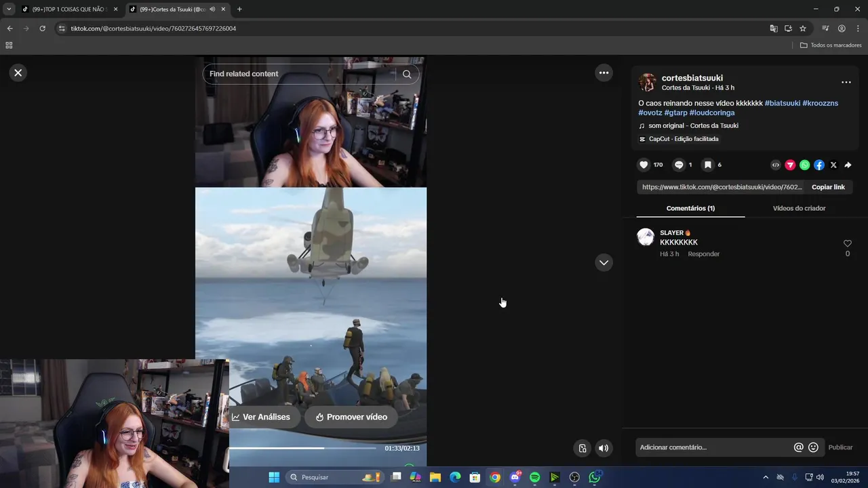
Task: Click the video progress bar
Action: [302, 448]
